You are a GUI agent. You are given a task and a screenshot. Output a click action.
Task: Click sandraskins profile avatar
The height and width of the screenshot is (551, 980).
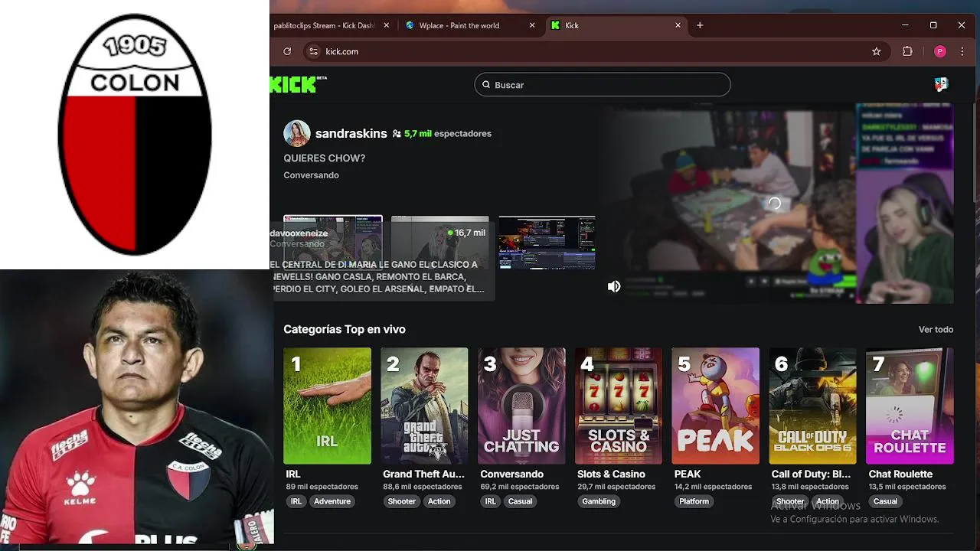tap(297, 133)
